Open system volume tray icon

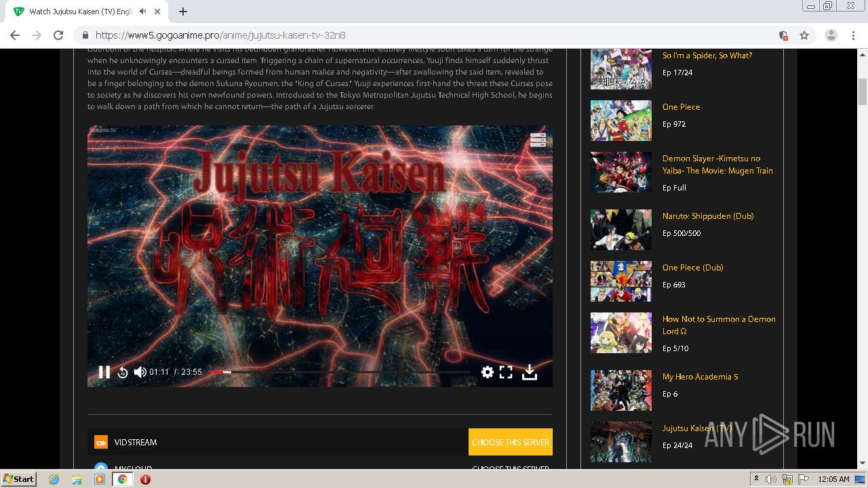(770, 479)
